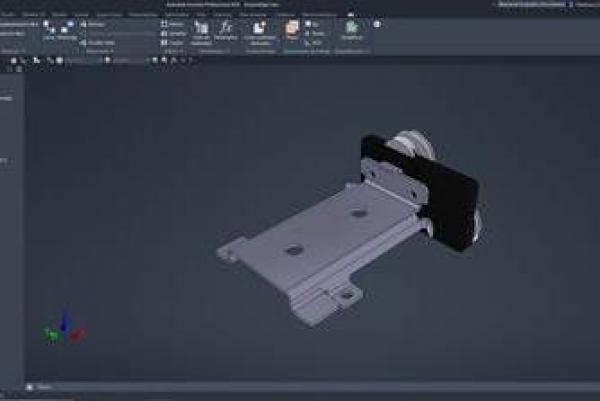The image size is (600, 401).
Task: Select the Free Move tool icon
Action: tap(49, 30)
